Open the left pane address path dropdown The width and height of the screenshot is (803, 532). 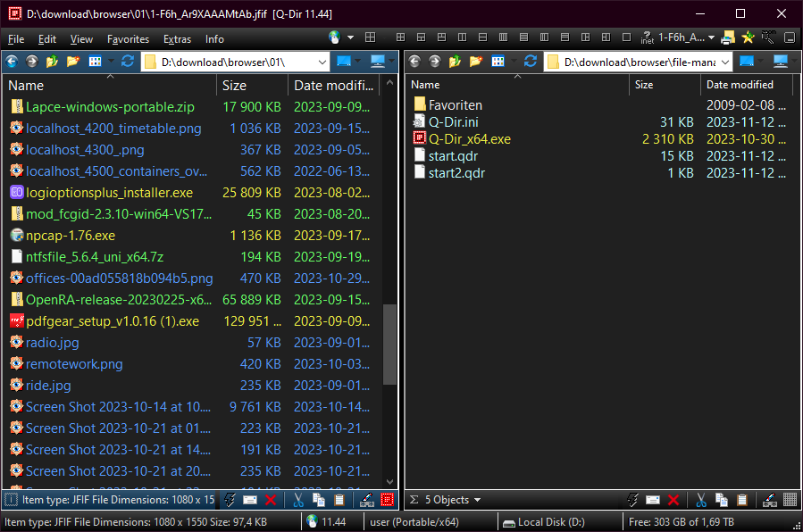(x=322, y=62)
